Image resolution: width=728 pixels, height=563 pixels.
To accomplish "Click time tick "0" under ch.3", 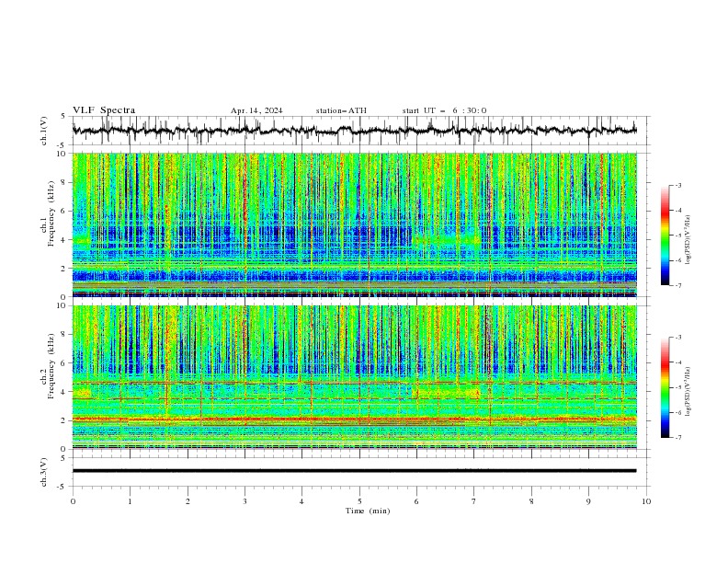I will click(x=73, y=501).
